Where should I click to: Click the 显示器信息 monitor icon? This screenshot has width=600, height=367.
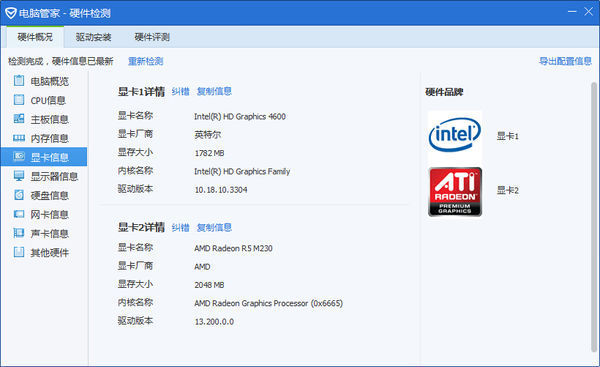19,176
